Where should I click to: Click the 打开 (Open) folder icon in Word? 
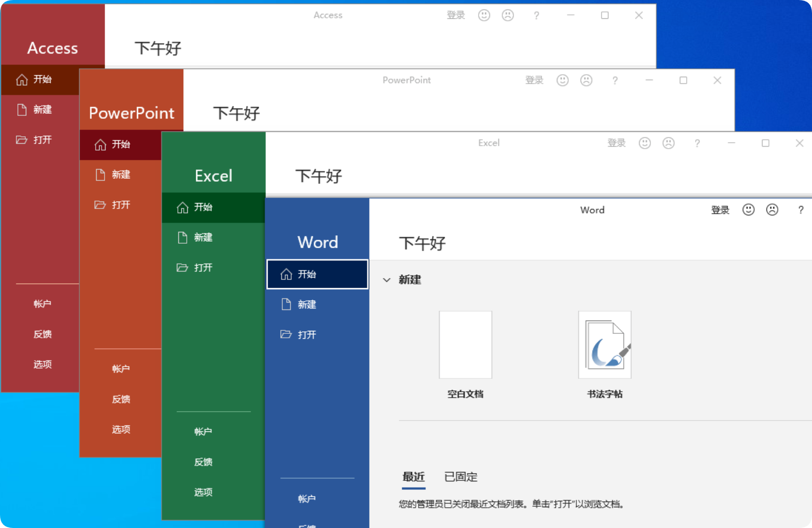286,334
